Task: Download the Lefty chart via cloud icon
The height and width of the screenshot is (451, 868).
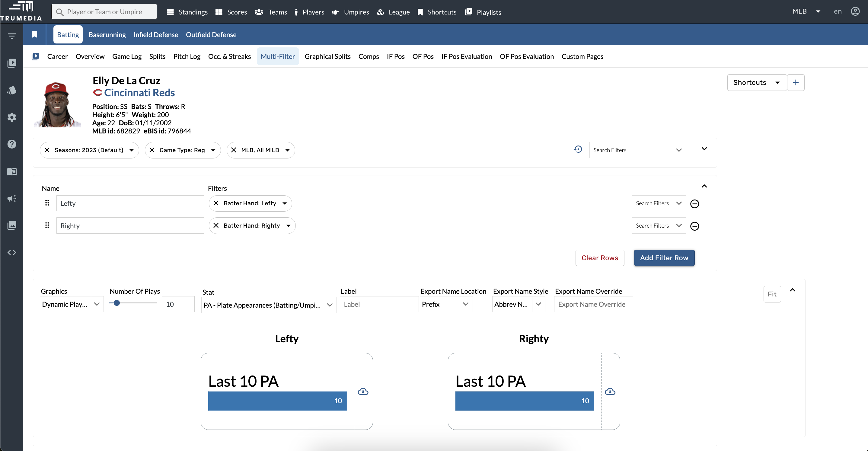Action: pyautogui.click(x=363, y=391)
